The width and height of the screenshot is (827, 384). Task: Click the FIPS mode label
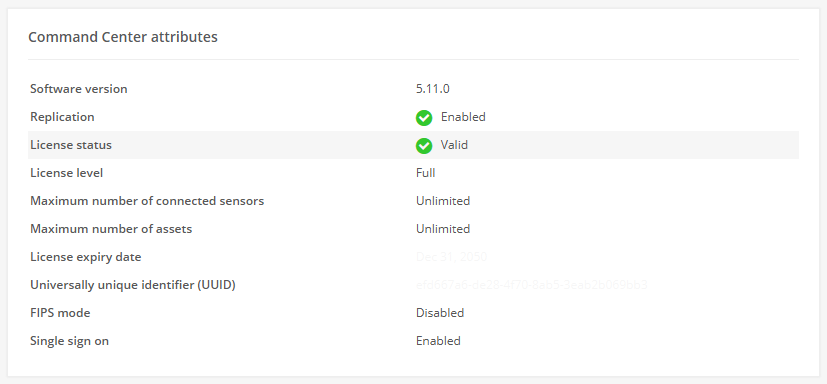click(x=60, y=313)
